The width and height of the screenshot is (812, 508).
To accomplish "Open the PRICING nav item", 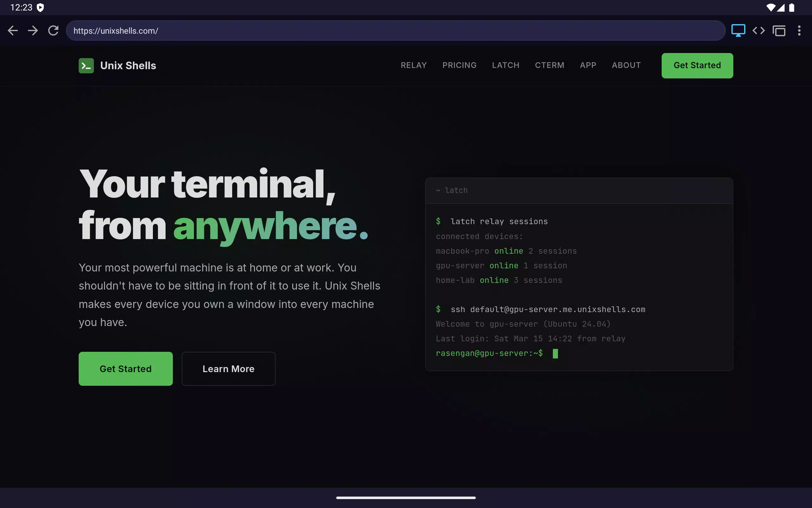I will (x=459, y=65).
